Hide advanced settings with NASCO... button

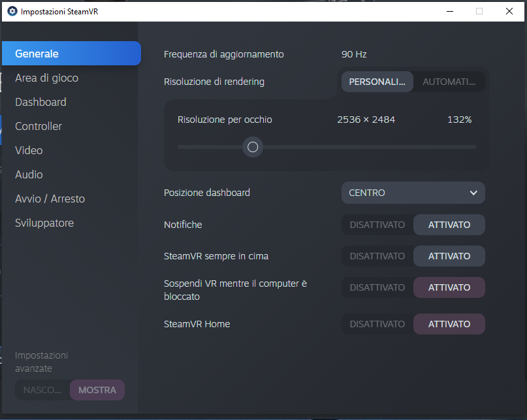(x=42, y=390)
